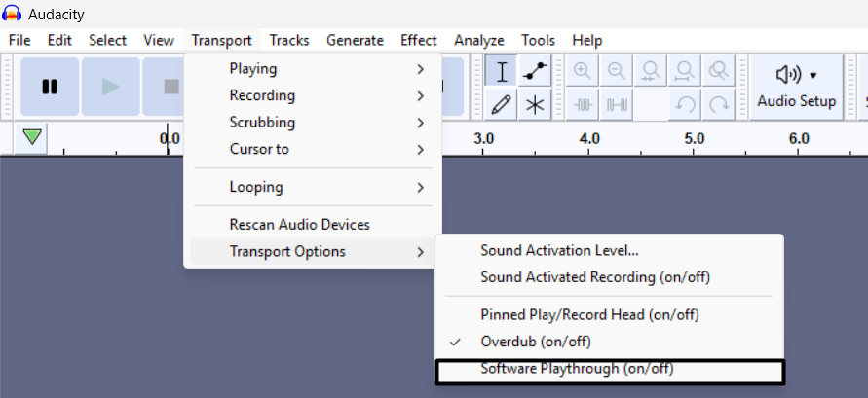The height and width of the screenshot is (398, 868).
Task: Click the Trim audio outside selection icon
Action: tap(584, 104)
